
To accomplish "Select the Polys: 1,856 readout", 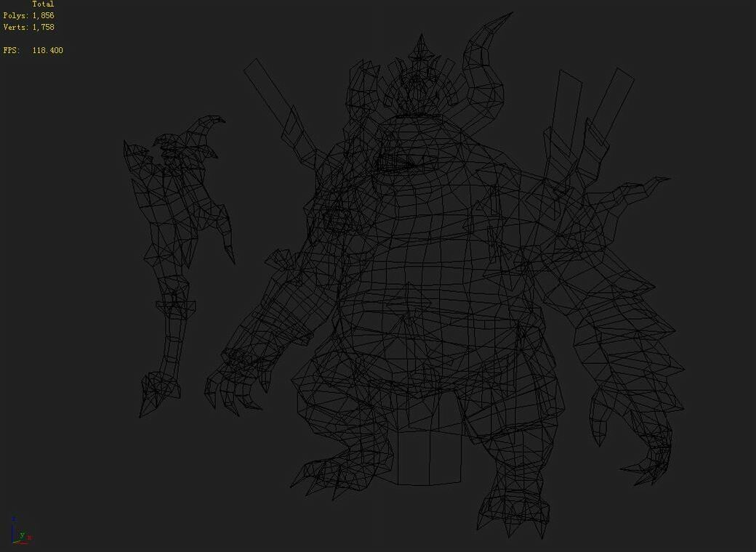I will (x=28, y=15).
